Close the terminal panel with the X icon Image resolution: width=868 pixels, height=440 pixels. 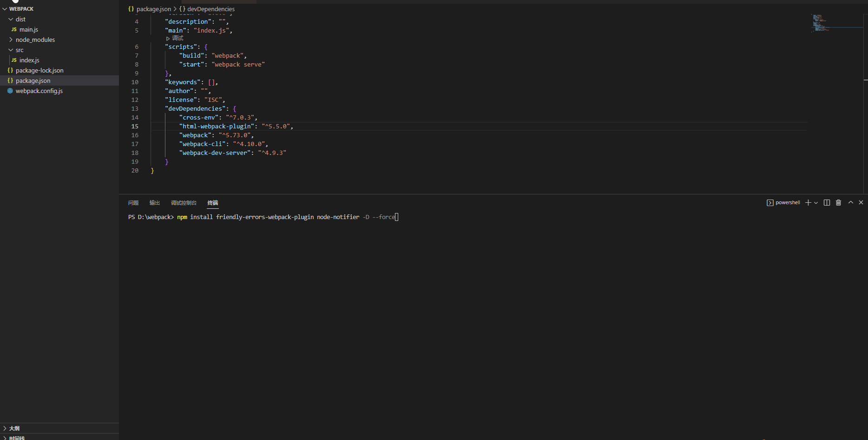[861, 202]
